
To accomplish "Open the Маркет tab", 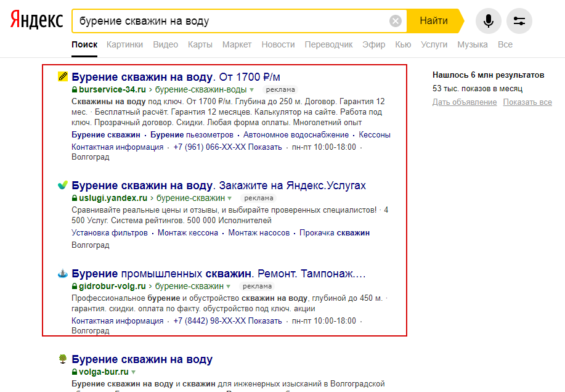I will tap(237, 44).
